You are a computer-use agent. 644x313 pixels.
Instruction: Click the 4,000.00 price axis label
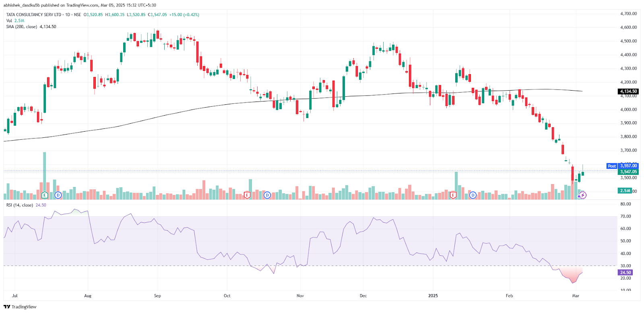coord(628,110)
